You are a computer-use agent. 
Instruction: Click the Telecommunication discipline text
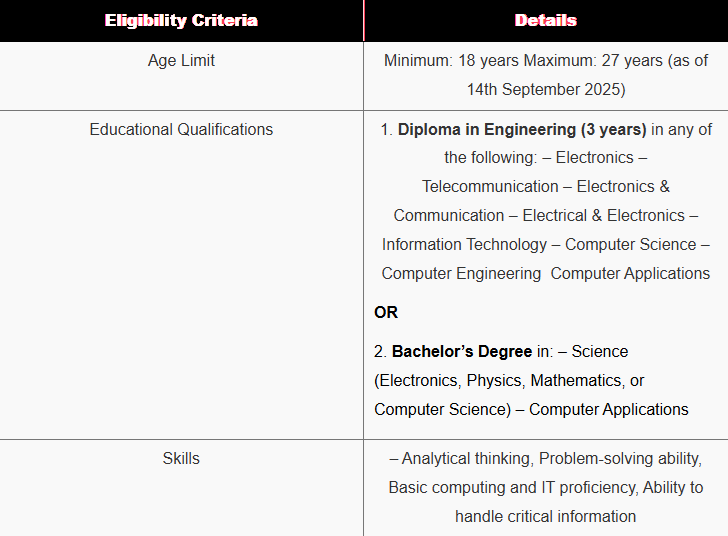pyautogui.click(x=490, y=186)
